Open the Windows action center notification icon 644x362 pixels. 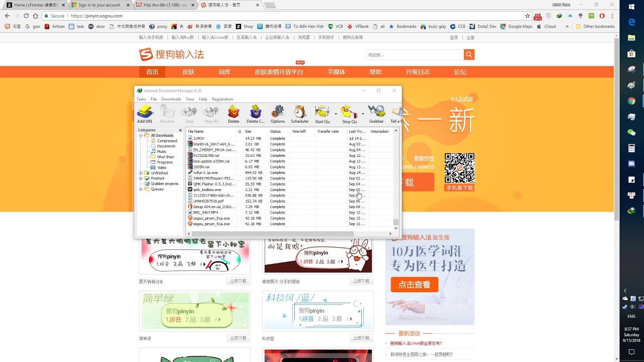click(x=631, y=352)
